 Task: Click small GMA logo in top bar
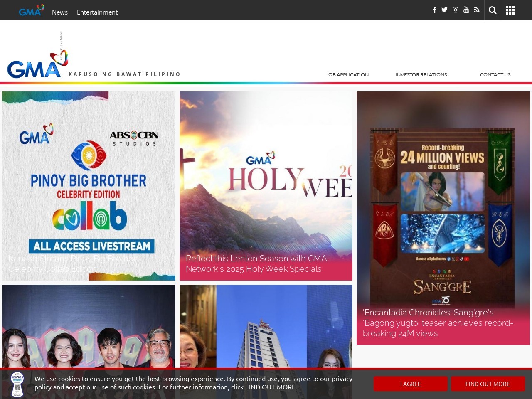31,10
